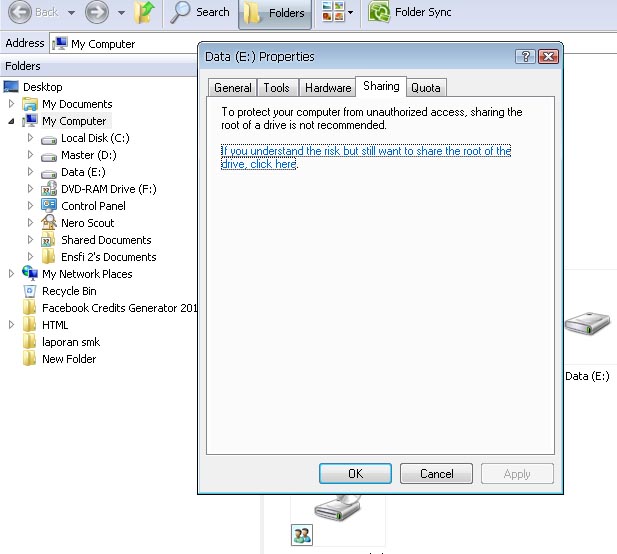This screenshot has height=554, width=617.
Task: Expand the Shared Documents tree node
Action: [x=30, y=239]
